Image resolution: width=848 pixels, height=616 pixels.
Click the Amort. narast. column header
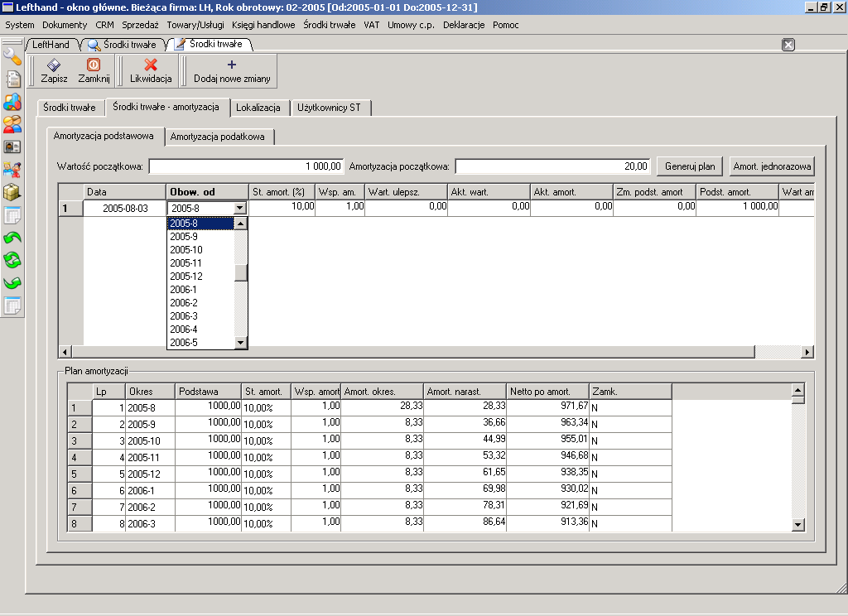(x=465, y=392)
